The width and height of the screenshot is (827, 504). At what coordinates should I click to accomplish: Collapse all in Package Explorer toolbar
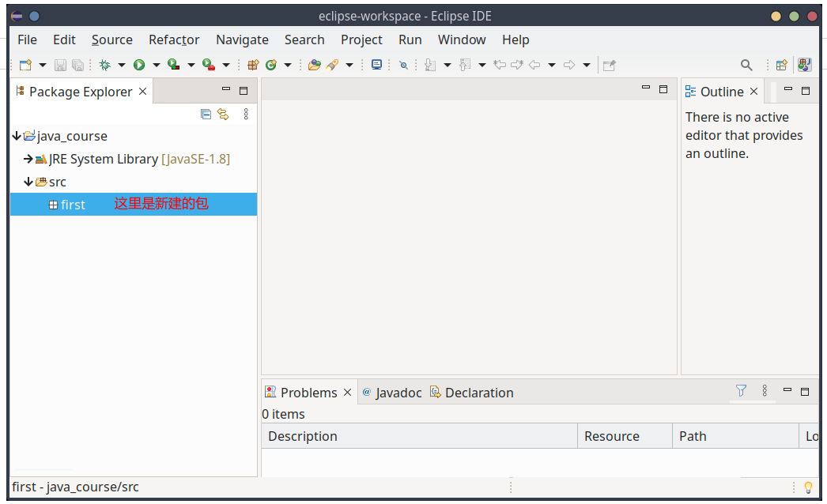pos(206,115)
